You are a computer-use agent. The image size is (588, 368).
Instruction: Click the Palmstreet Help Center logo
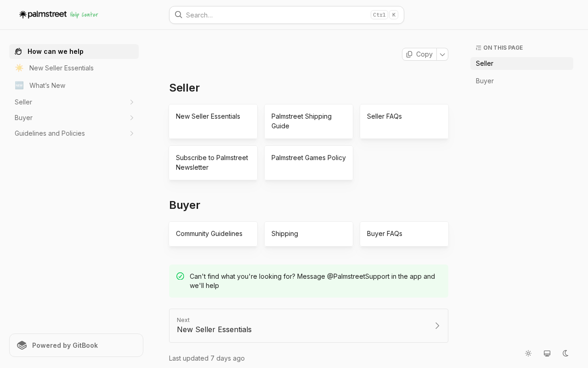coord(58,15)
